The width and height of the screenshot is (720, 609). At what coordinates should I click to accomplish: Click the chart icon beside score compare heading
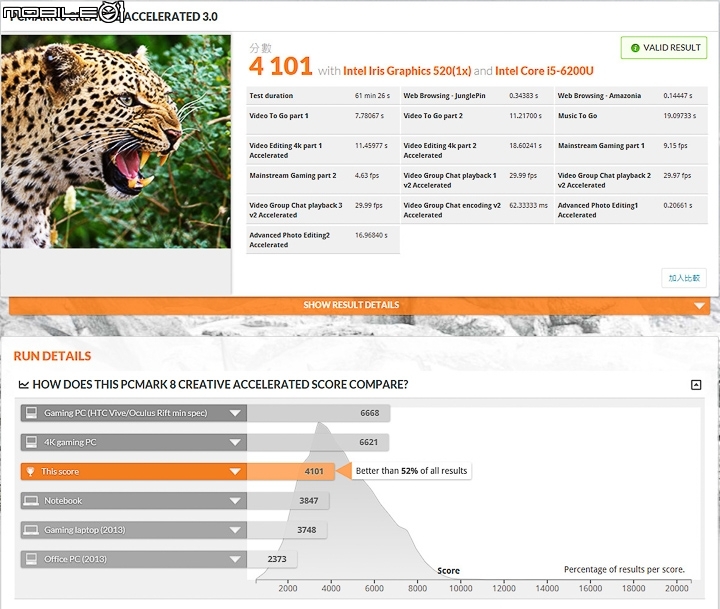tap(23, 384)
